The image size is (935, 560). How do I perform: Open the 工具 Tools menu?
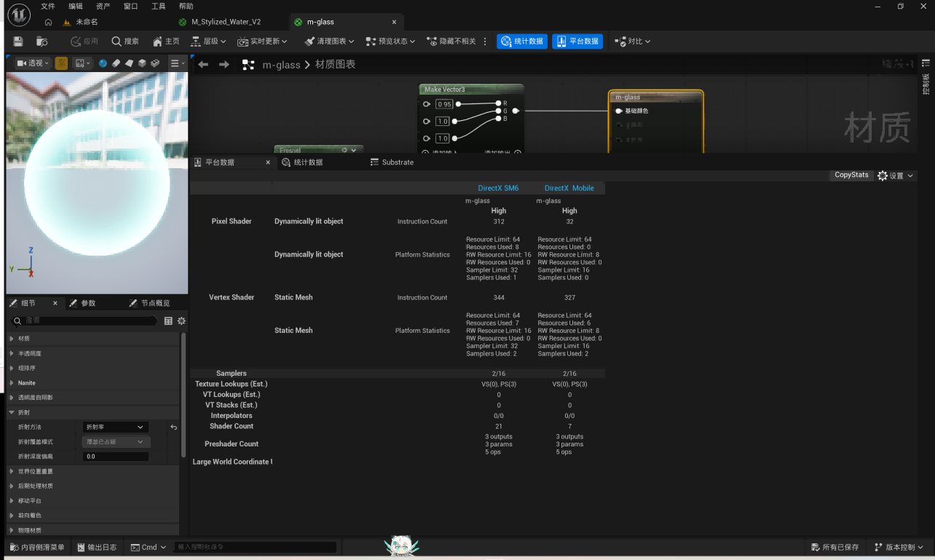[158, 6]
